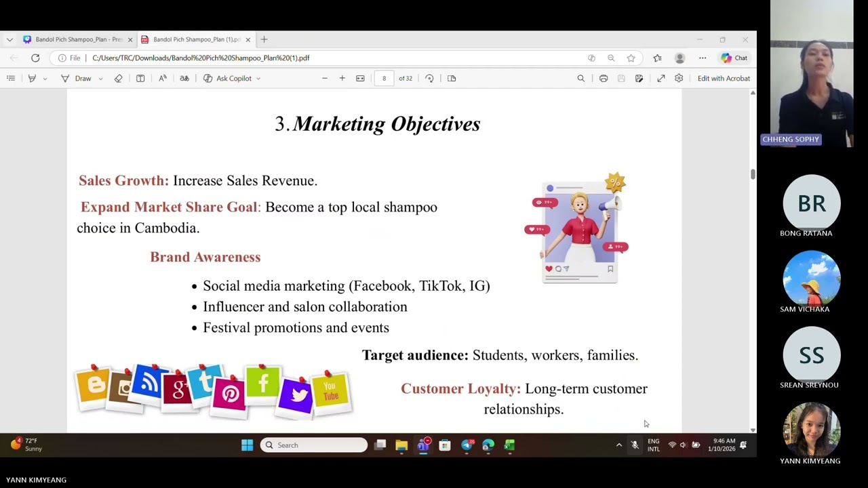Open Task View on the taskbar
This screenshot has width=868, height=488.
380,445
